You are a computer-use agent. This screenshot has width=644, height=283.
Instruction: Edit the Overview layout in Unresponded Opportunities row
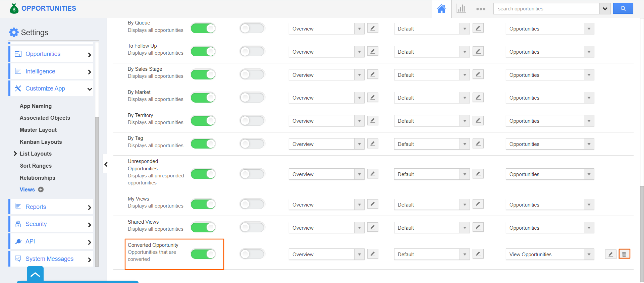pyautogui.click(x=373, y=174)
